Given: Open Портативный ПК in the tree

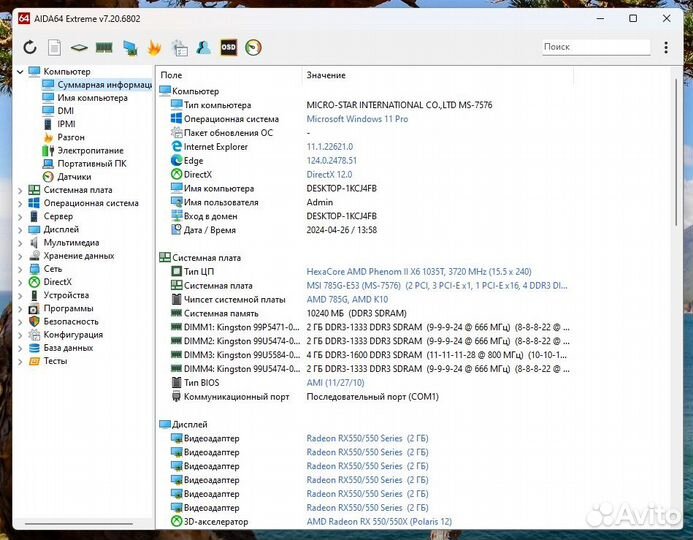Looking at the screenshot, I should coord(84,164).
